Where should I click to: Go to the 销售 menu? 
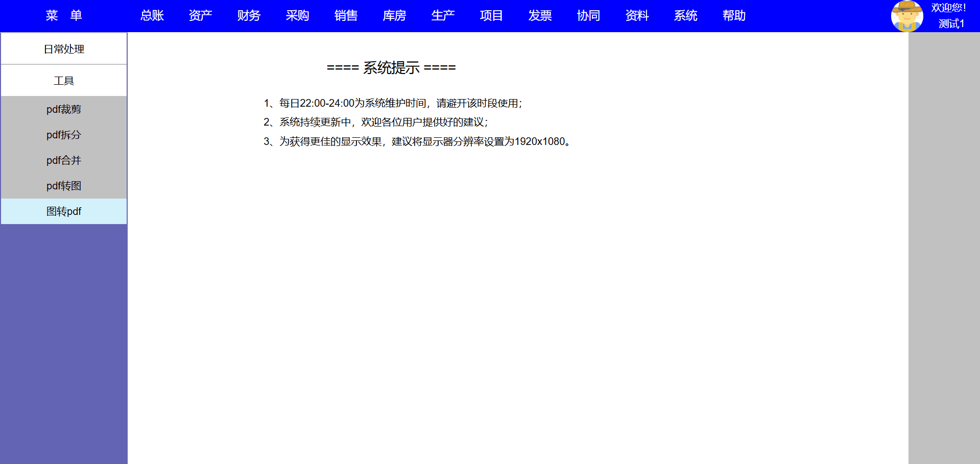click(346, 16)
